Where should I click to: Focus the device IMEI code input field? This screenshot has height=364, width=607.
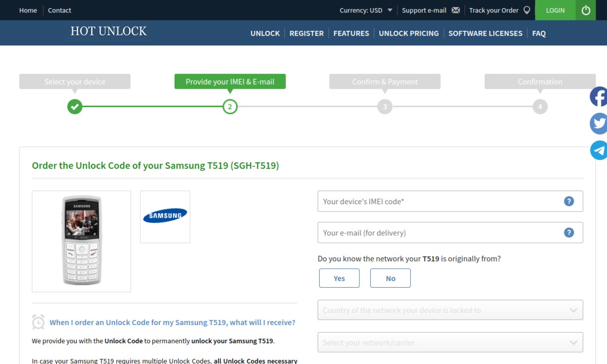coord(450,201)
